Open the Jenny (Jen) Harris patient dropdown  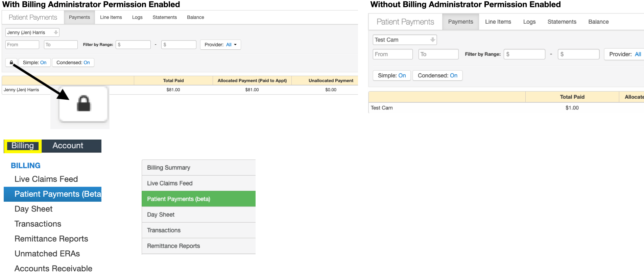[32, 32]
